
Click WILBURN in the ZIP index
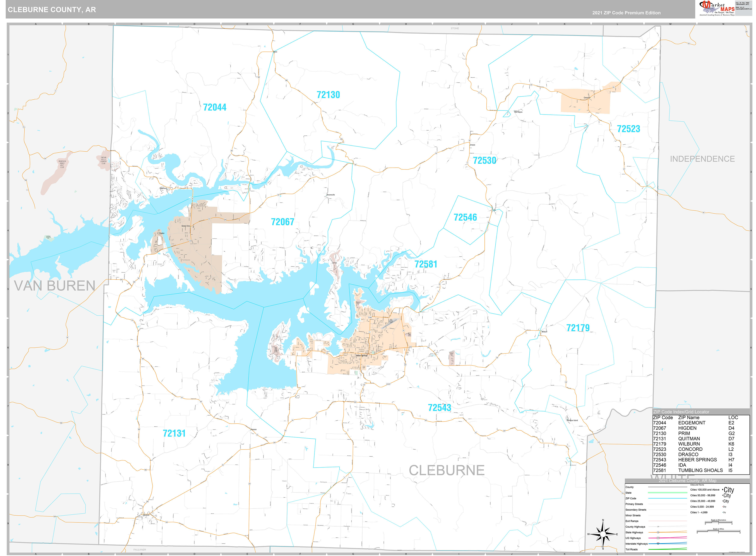[689, 444]
